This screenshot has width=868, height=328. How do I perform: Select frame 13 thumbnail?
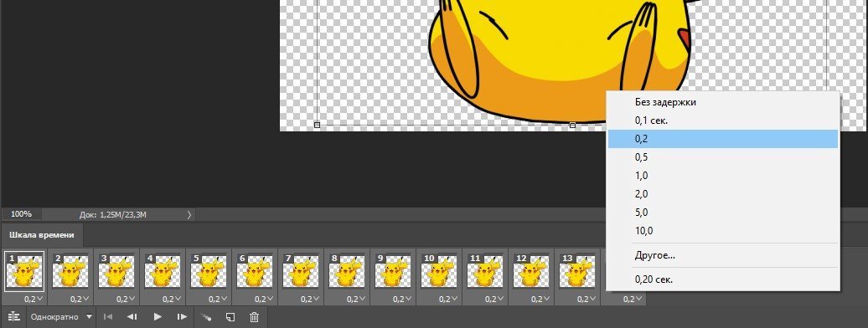(x=578, y=271)
